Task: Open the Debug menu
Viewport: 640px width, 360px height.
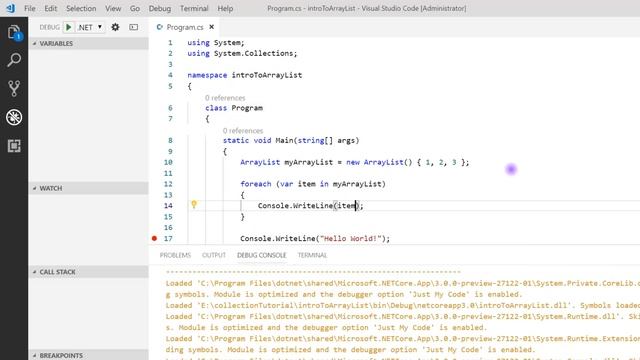Action: 160,8
